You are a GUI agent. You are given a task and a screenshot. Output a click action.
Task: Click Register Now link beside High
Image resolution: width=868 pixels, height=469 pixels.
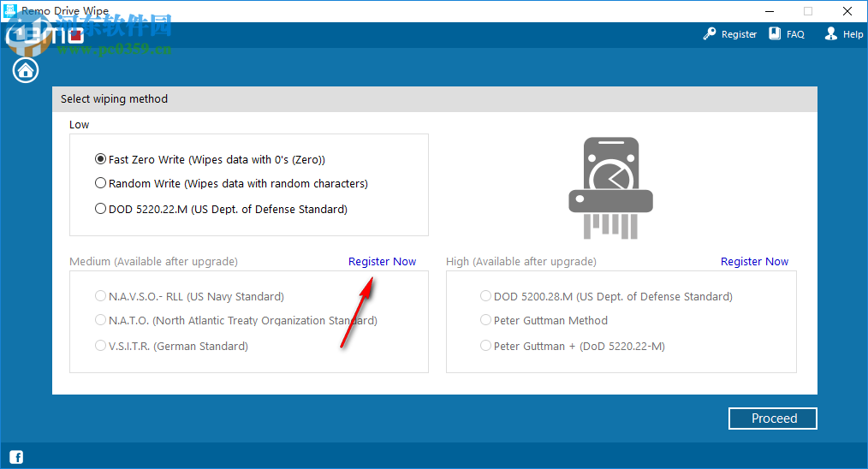point(754,261)
